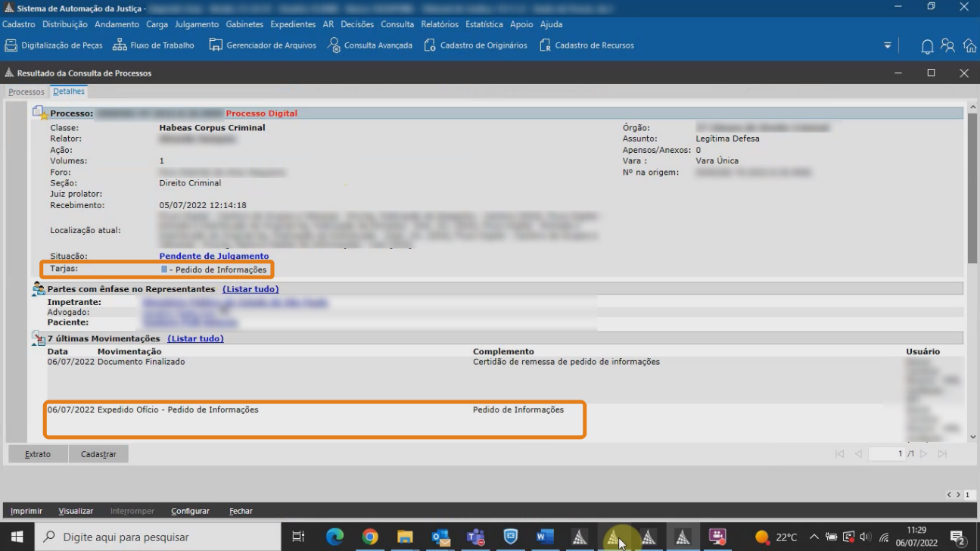Click Configurar in bottom bar
The width and height of the screenshot is (980, 551).
(x=190, y=511)
